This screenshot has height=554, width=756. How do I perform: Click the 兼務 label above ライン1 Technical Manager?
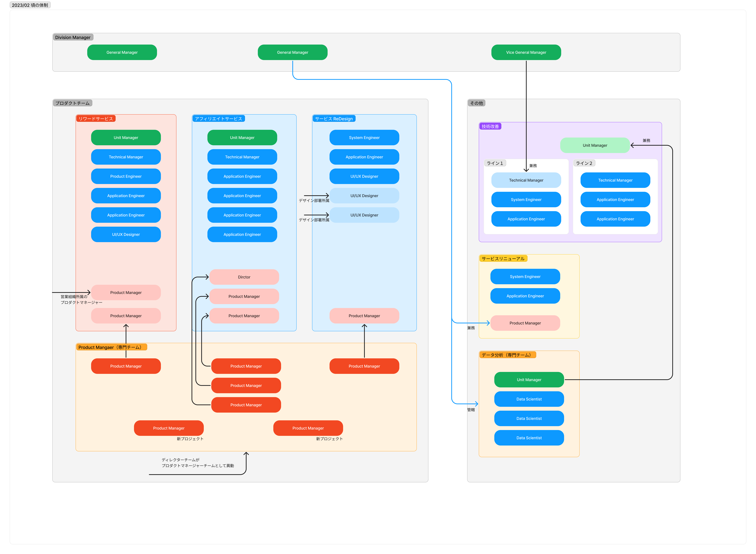click(533, 166)
